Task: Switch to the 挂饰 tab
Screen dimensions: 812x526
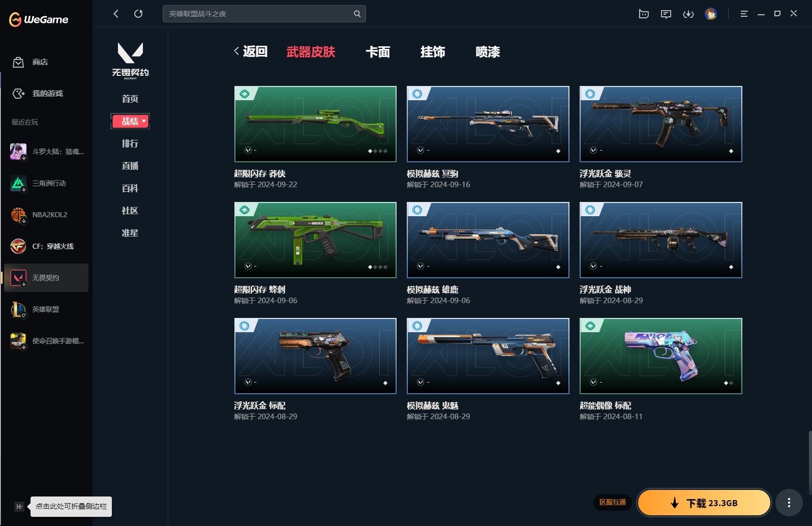Action: (x=433, y=52)
